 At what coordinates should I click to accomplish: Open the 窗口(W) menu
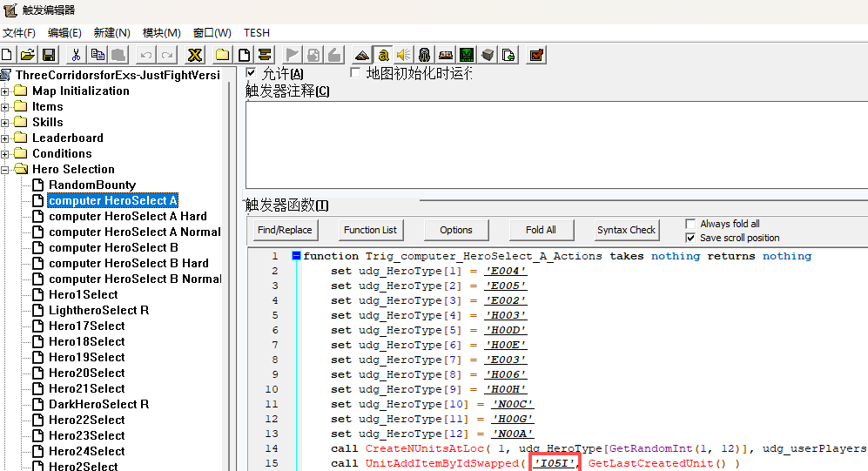click(x=212, y=33)
